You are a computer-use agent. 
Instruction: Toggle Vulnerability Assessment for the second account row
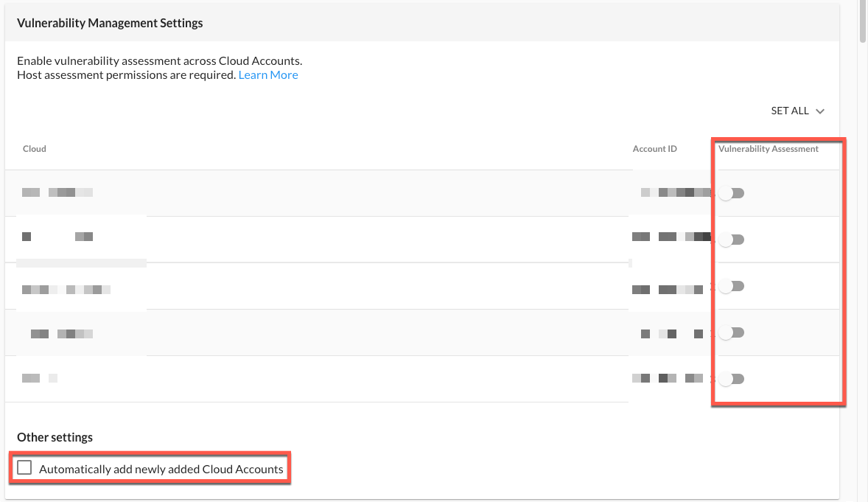(731, 240)
